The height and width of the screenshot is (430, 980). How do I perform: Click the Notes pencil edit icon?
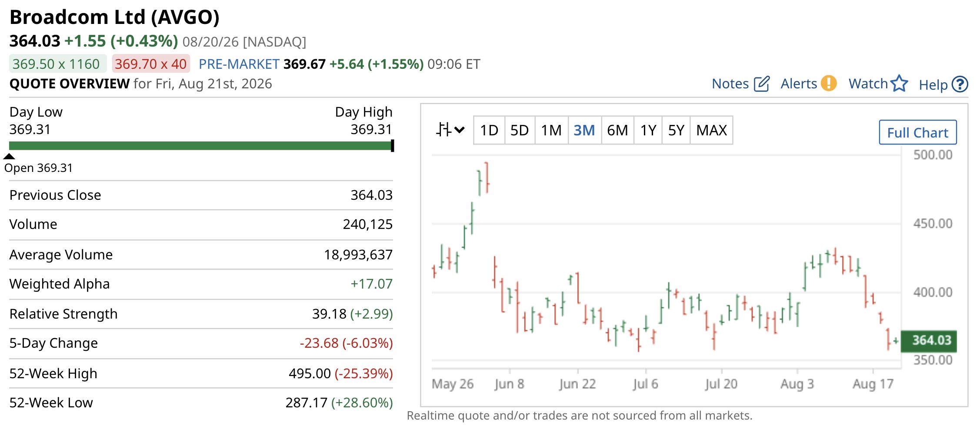pos(761,84)
